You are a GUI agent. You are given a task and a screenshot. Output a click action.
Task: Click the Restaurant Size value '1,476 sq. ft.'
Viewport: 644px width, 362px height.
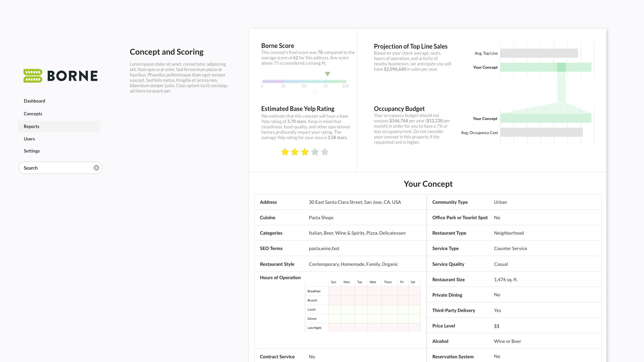pyautogui.click(x=506, y=280)
